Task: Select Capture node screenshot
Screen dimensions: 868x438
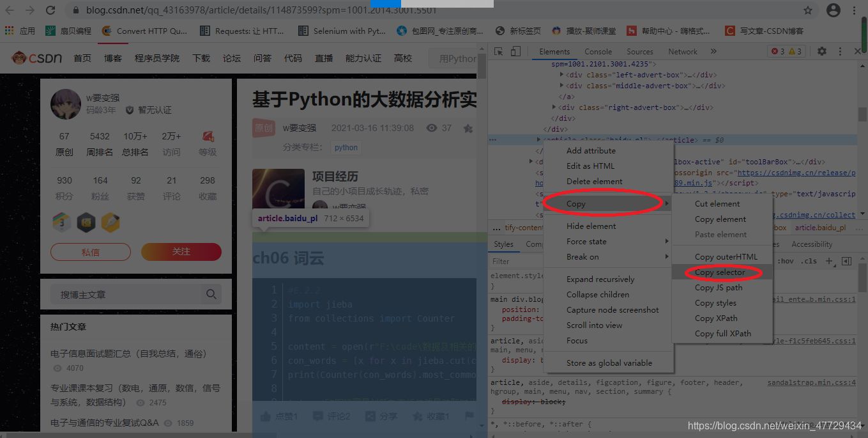Action: [x=609, y=310]
